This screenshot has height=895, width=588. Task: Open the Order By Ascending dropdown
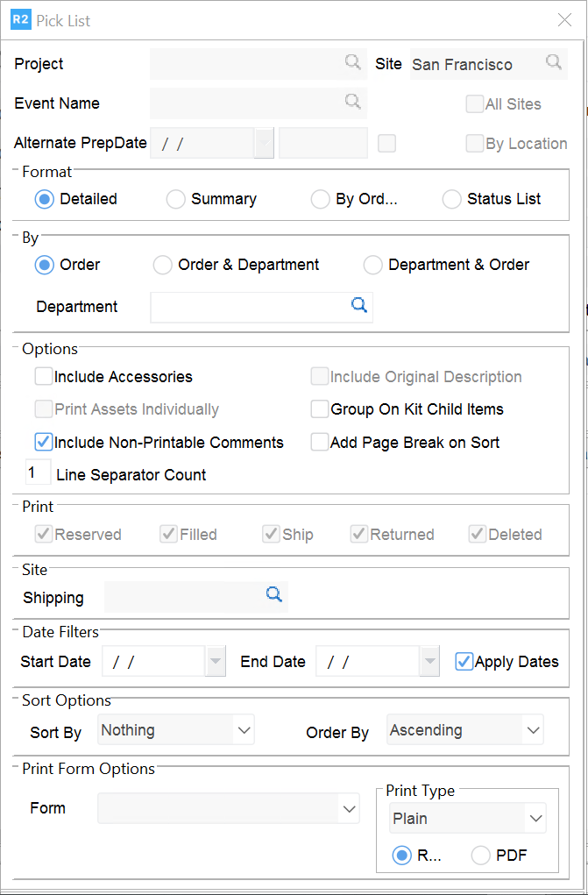(x=531, y=729)
